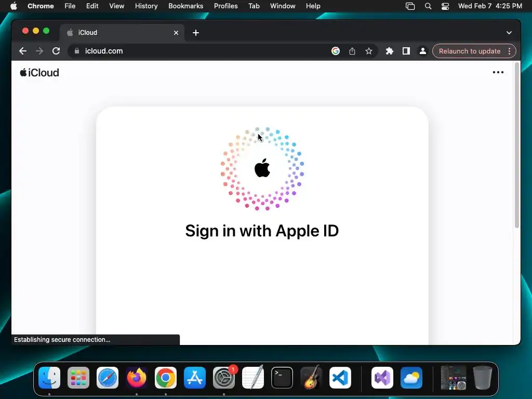
Task: Open the Weather cloud app in Dock
Action: 411,378
